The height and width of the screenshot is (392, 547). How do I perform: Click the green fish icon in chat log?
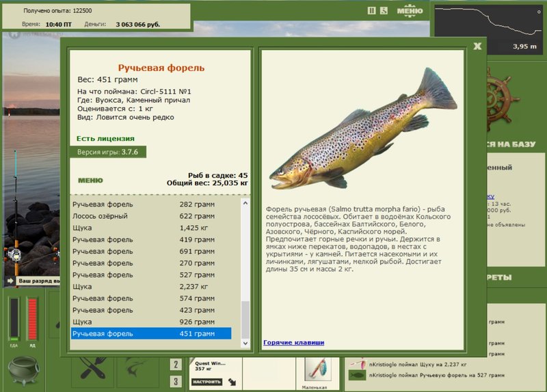tap(357, 376)
